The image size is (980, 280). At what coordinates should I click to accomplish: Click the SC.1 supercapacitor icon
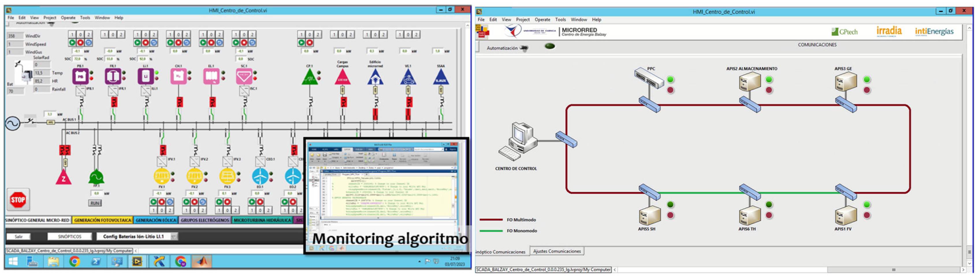244,77
